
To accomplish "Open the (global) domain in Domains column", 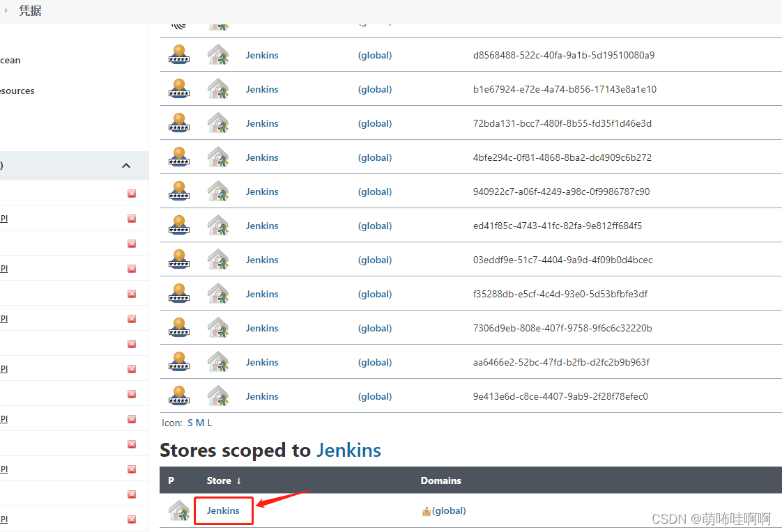I will [449, 510].
